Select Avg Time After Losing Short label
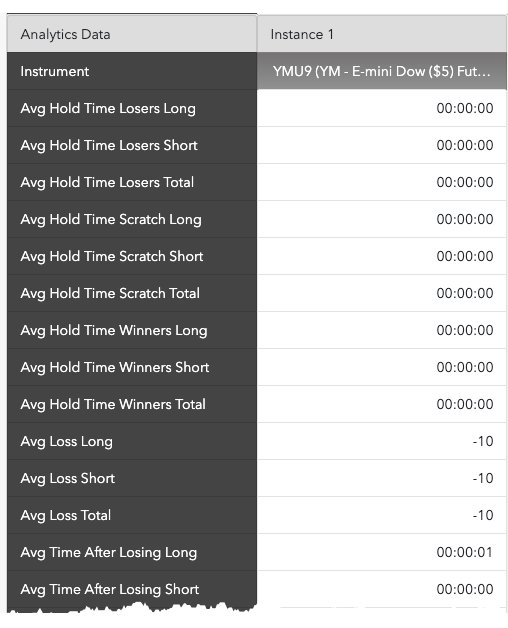Viewport: 508px width, 628px height. point(110,590)
